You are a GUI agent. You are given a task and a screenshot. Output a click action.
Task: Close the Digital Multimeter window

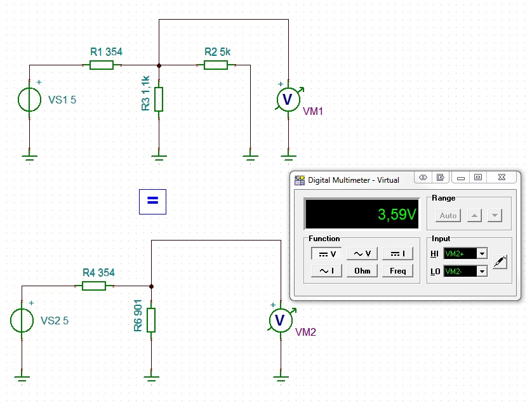tap(502, 177)
